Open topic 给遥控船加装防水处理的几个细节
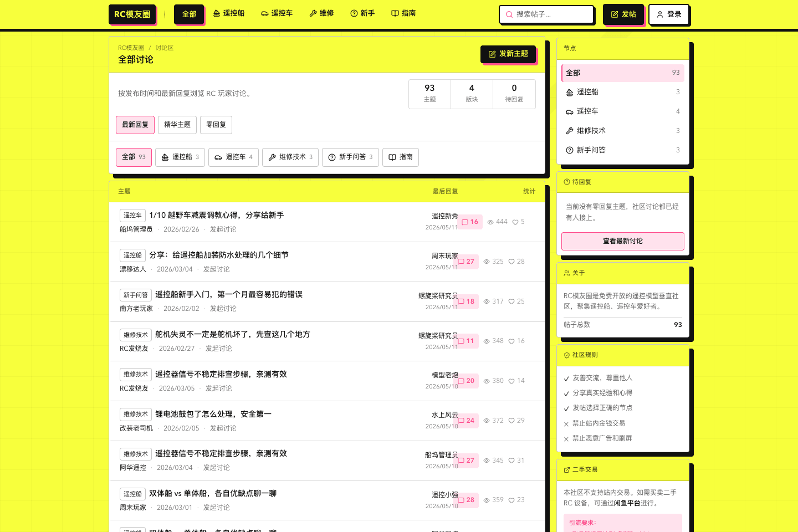Screen dimensions: 798x532 (x=219, y=255)
